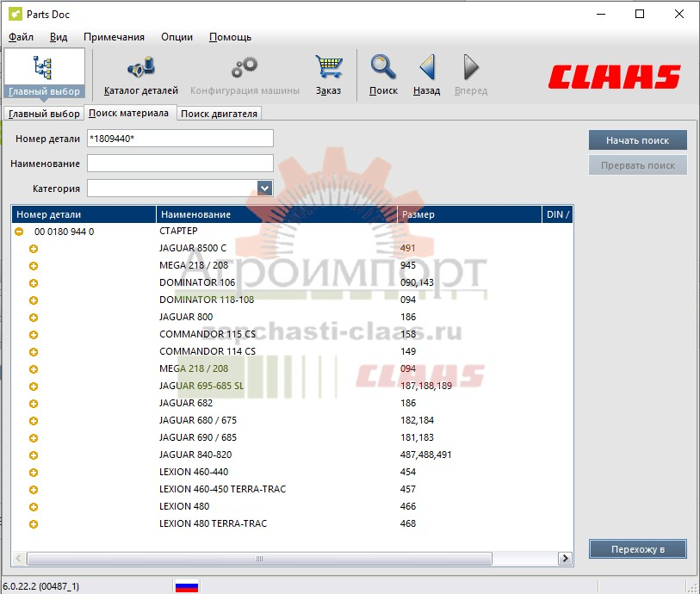Select the size value 487,488,491
This screenshot has width=700, height=594.
(426, 455)
